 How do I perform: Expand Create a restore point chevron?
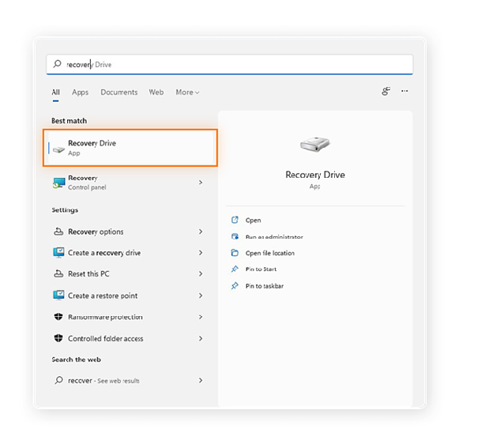click(201, 296)
